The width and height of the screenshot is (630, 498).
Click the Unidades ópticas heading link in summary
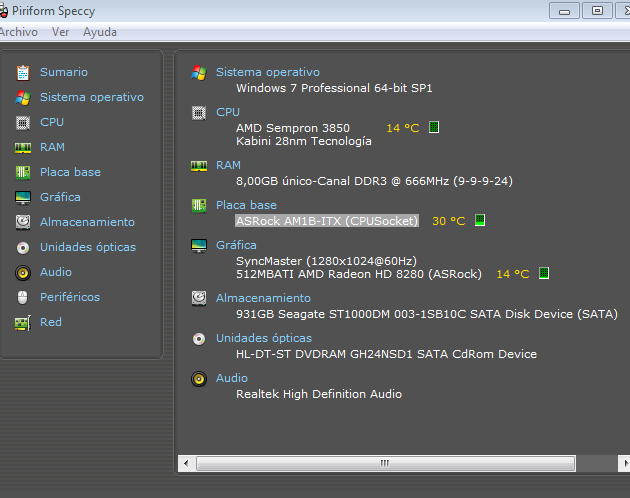[x=264, y=338]
